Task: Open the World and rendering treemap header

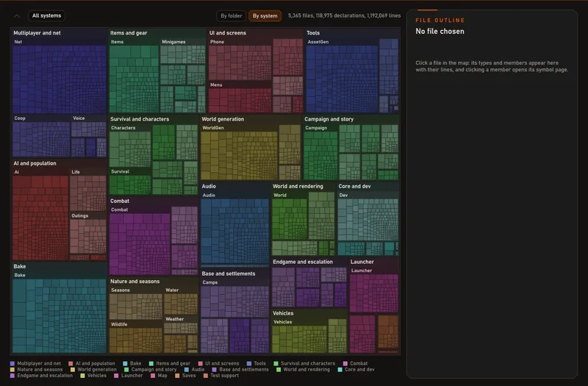Action: coord(298,186)
